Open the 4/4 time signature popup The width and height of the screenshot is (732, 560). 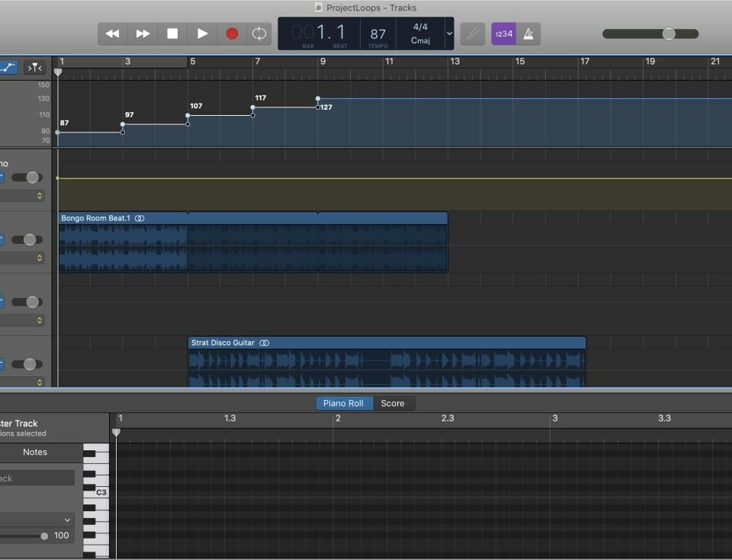420,27
